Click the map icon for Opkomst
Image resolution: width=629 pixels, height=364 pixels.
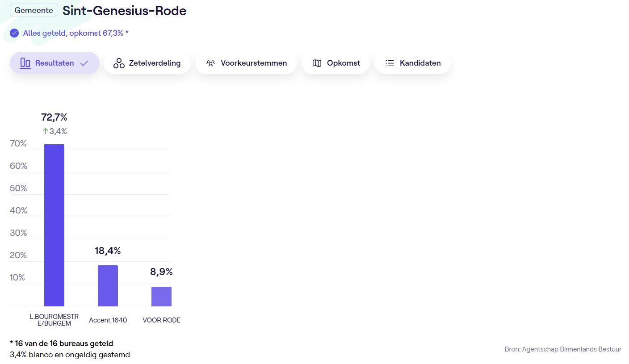pos(317,63)
